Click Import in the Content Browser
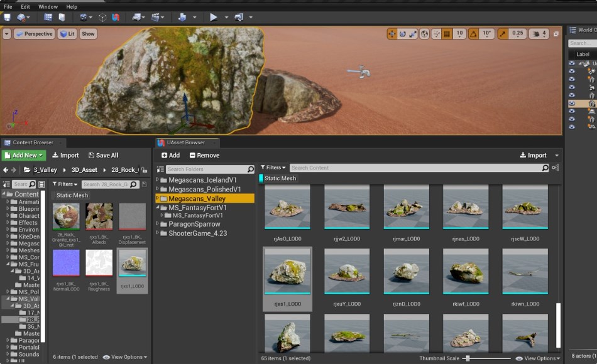The width and height of the screenshot is (597, 364). click(65, 155)
